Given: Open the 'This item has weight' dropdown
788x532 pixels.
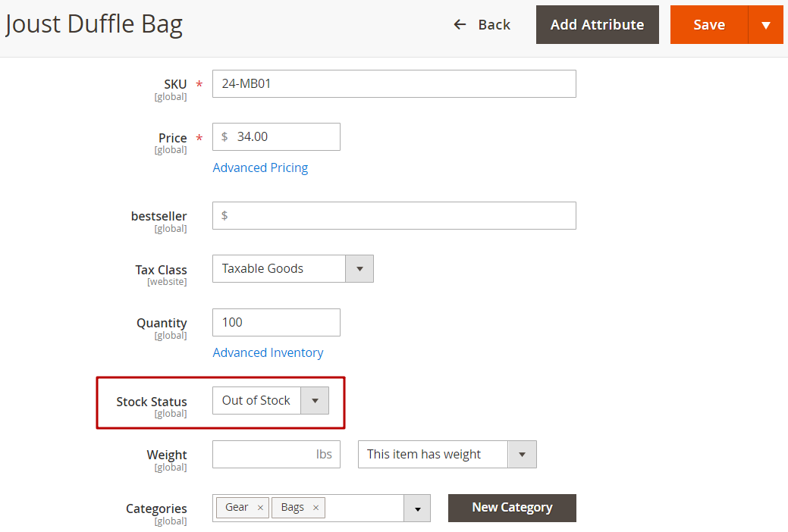Looking at the screenshot, I should coord(447,454).
